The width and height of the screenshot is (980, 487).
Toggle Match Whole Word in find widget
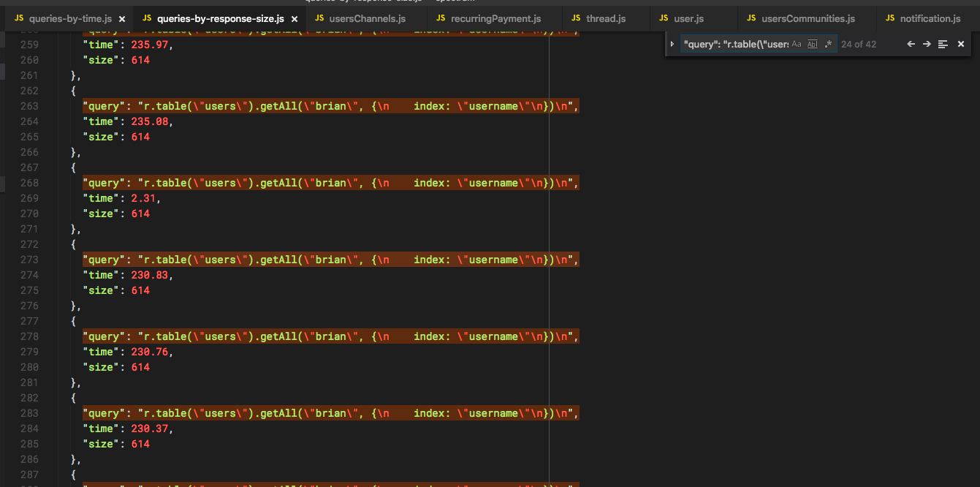tap(812, 44)
